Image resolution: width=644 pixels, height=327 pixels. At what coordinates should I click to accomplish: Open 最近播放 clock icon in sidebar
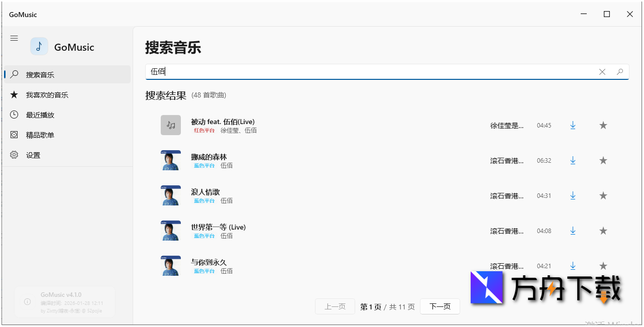click(x=14, y=115)
